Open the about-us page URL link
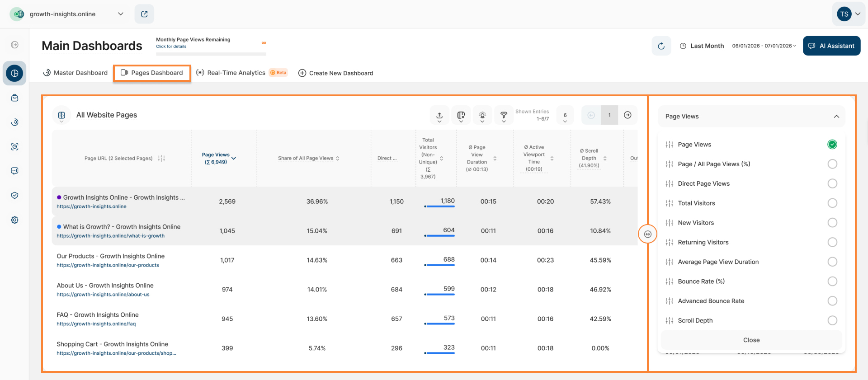This screenshot has height=380, width=868. tap(103, 295)
